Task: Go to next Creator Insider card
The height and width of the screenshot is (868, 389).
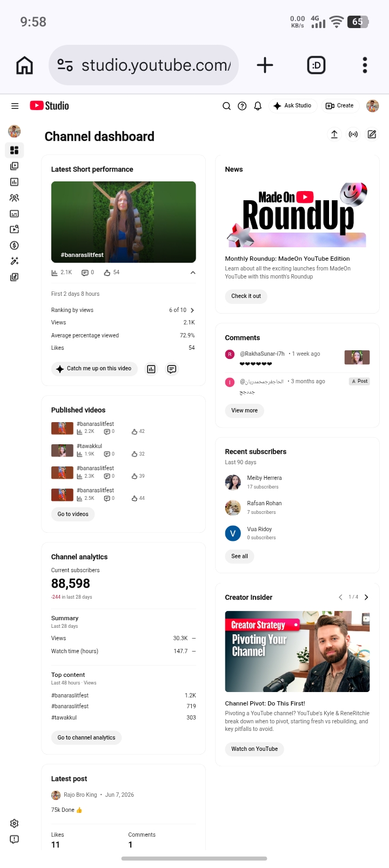Action: click(x=366, y=597)
